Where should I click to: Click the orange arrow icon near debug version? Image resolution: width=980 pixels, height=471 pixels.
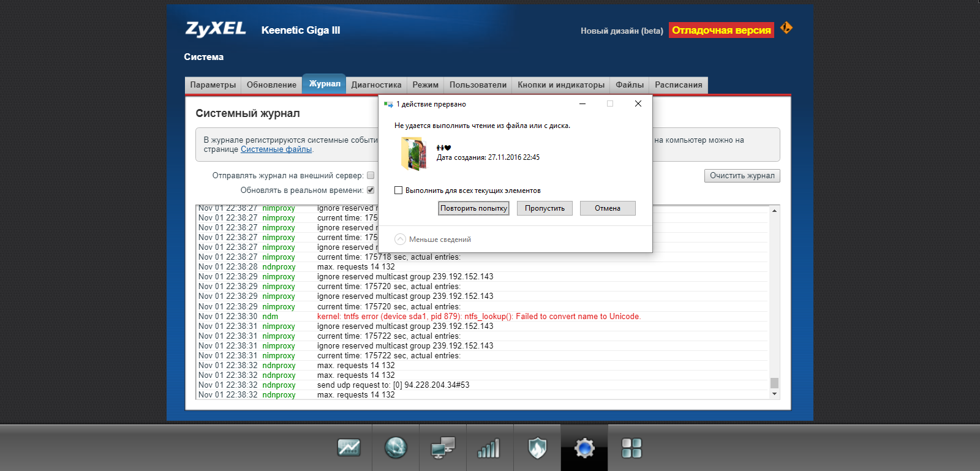tap(786, 28)
